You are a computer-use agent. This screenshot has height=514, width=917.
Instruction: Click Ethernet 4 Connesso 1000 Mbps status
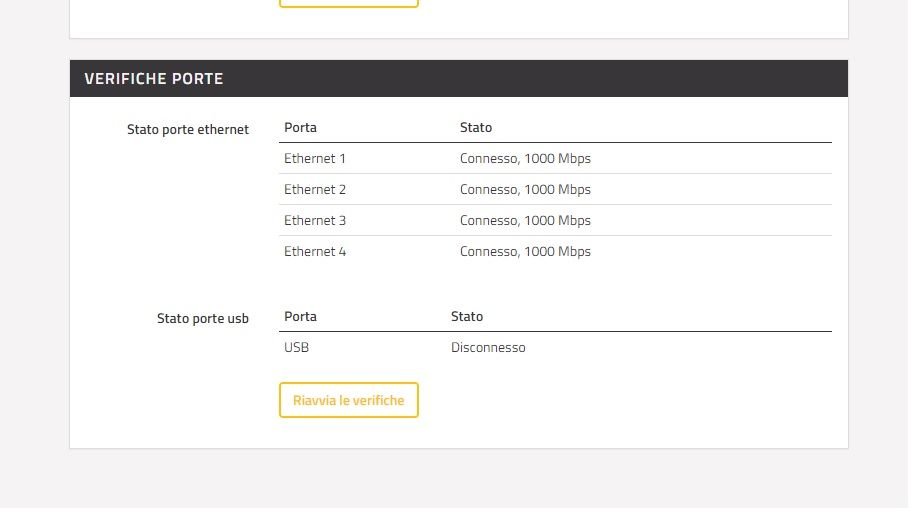click(x=525, y=251)
